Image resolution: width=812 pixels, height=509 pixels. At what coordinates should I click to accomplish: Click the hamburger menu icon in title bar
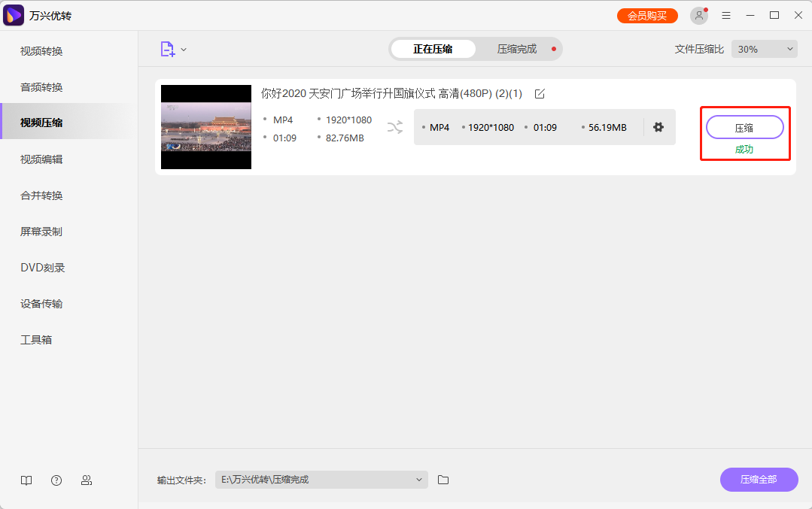tap(725, 14)
